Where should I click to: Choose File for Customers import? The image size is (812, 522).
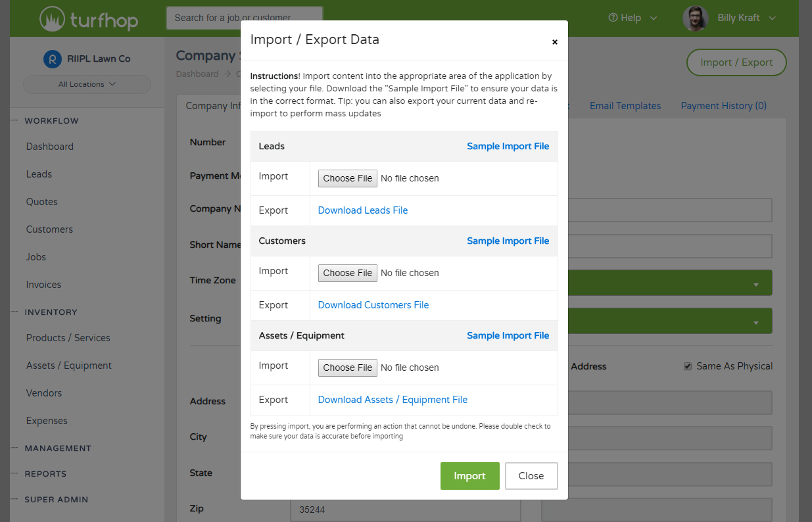point(347,273)
